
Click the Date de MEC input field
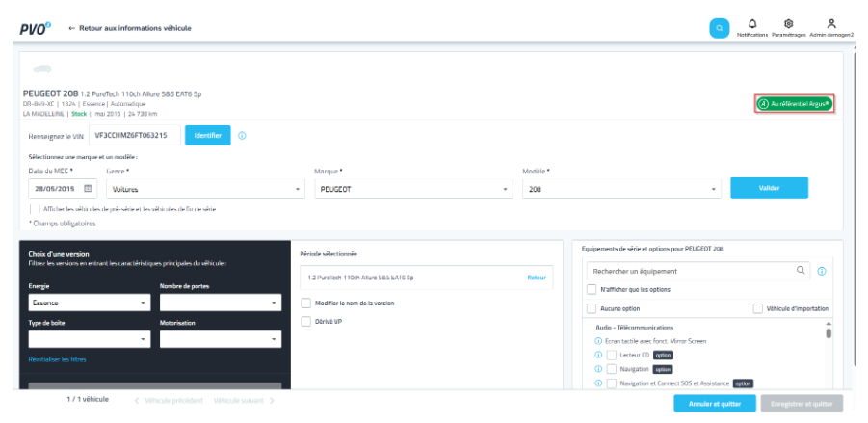[x=63, y=188]
